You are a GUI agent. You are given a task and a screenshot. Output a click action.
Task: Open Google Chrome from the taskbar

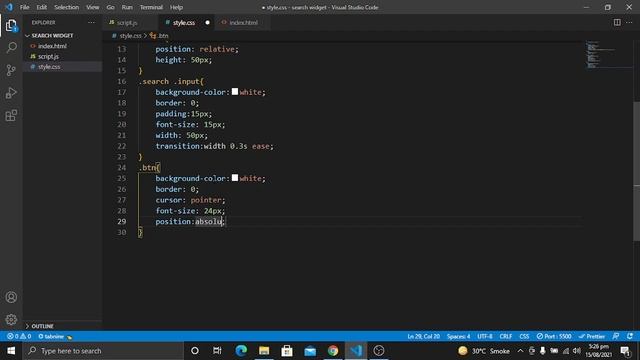coord(333,351)
